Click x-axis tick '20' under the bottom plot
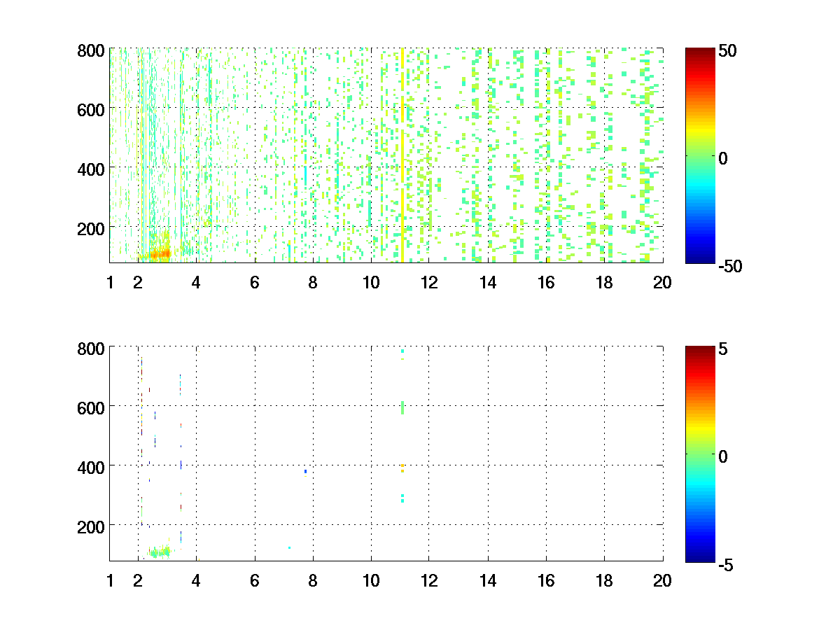The image size is (840, 630). (662, 580)
